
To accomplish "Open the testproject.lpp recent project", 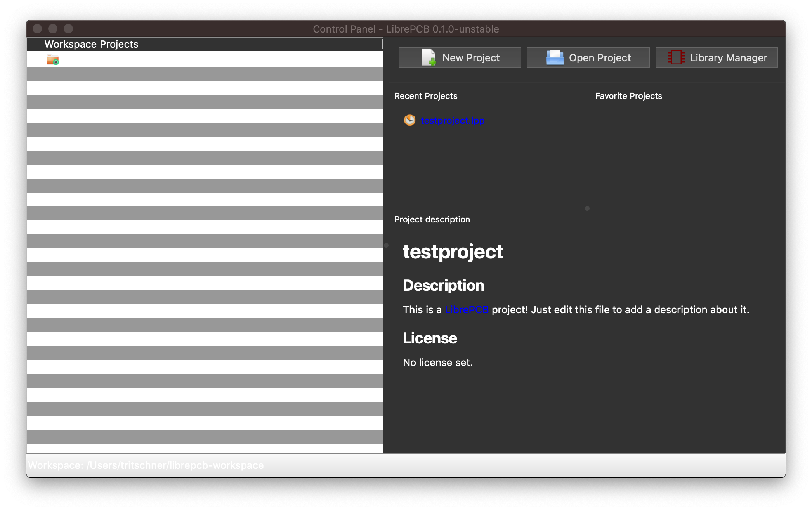I will [x=453, y=120].
